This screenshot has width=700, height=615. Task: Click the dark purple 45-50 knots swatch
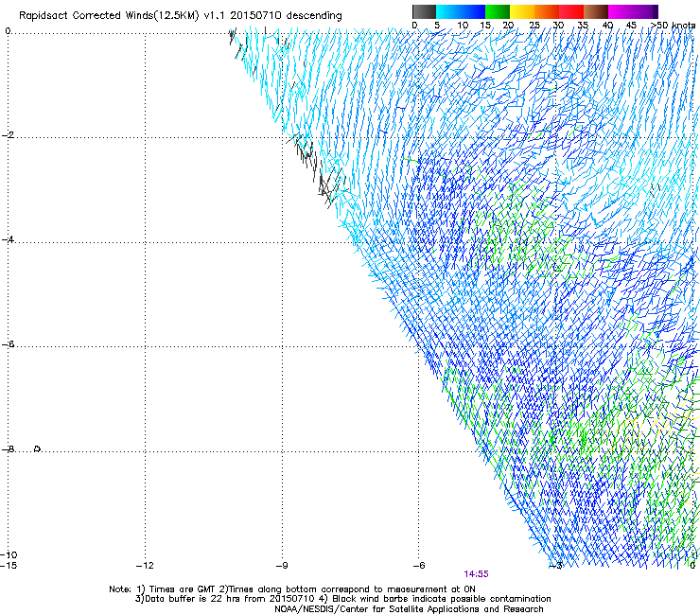point(645,11)
